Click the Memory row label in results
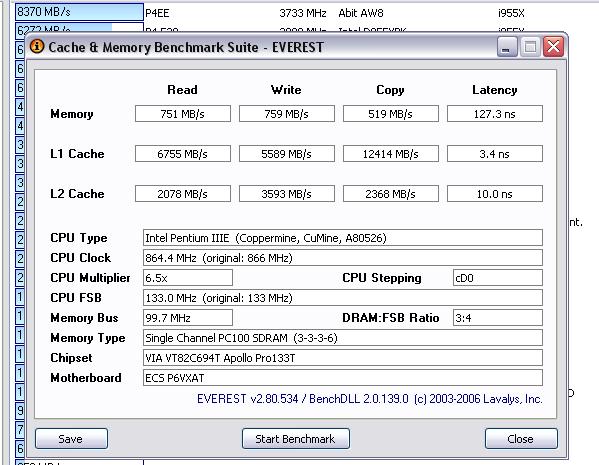Image resolution: width=599 pixels, height=465 pixels. coord(72,114)
